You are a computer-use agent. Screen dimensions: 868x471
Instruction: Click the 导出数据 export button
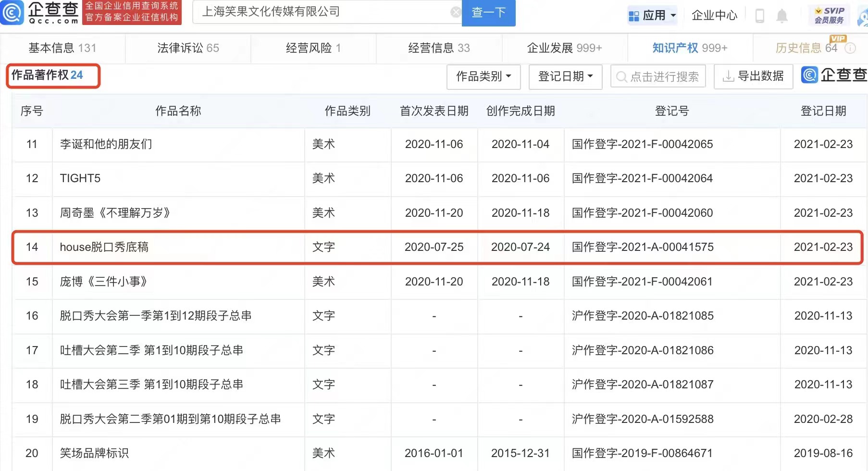click(x=754, y=76)
